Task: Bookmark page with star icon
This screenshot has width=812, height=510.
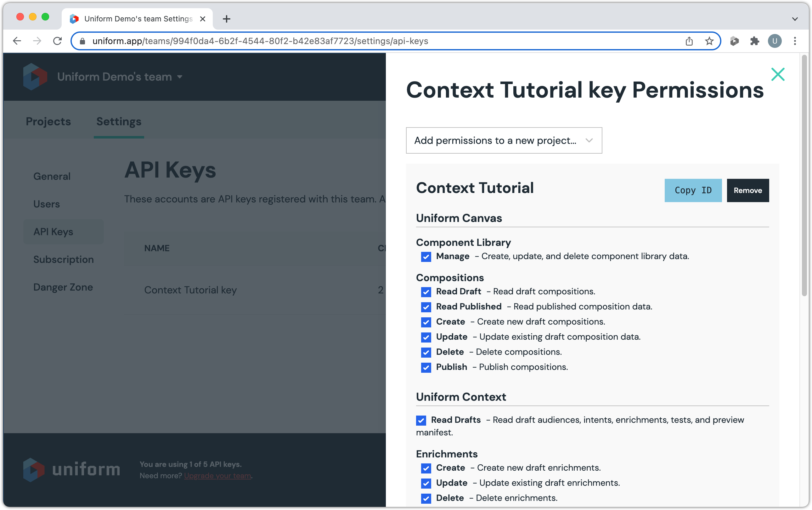Action: tap(709, 41)
